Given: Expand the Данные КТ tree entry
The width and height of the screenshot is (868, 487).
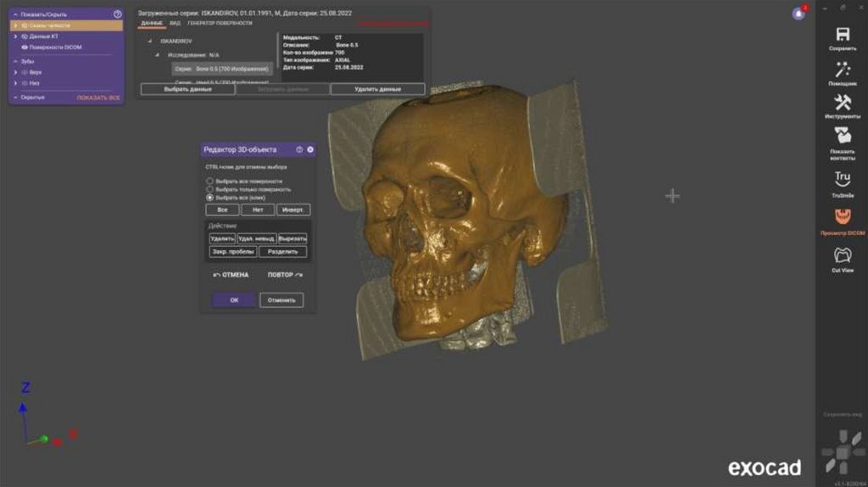Looking at the screenshot, I should (15, 36).
